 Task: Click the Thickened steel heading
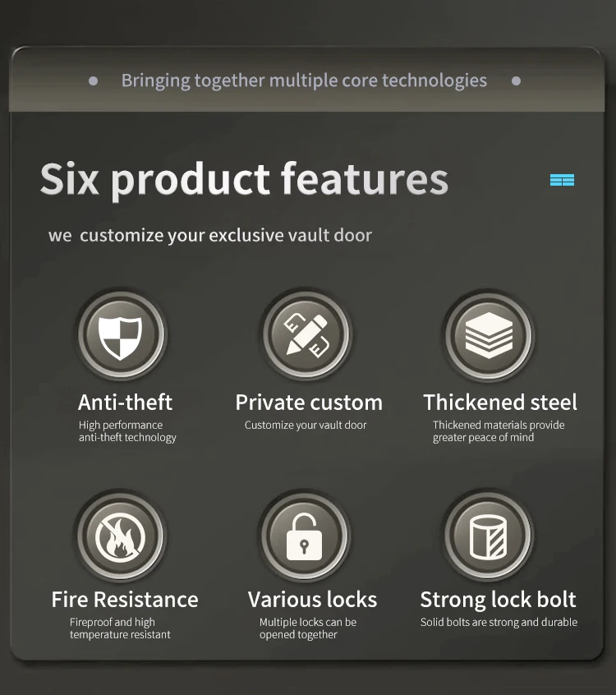pyautogui.click(x=500, y=403)
